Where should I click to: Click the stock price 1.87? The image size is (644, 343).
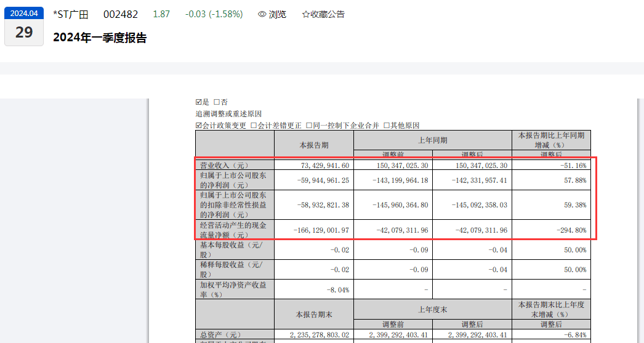[161, 14]
